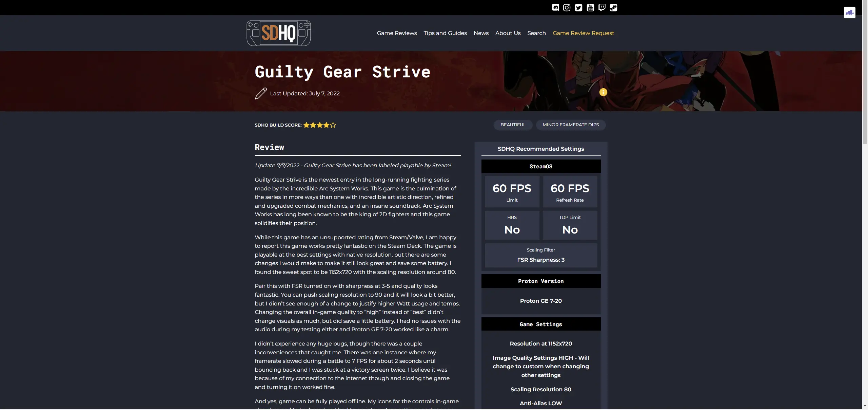This screenshot has height=410, width=868.
Task: Open the Instagram social icon
Action: (567, 7)
